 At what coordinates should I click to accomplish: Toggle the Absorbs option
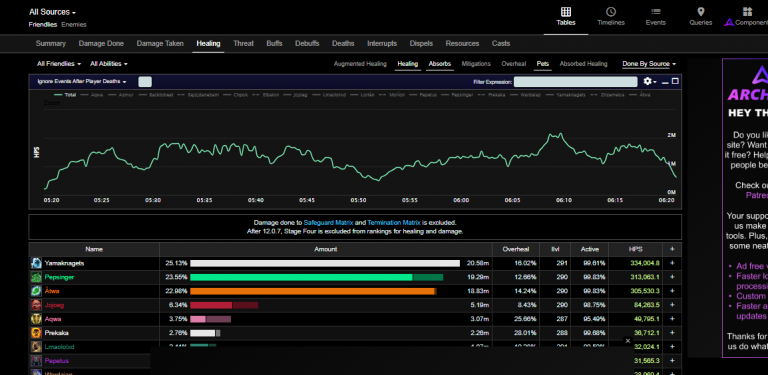[x=439, y=64]
